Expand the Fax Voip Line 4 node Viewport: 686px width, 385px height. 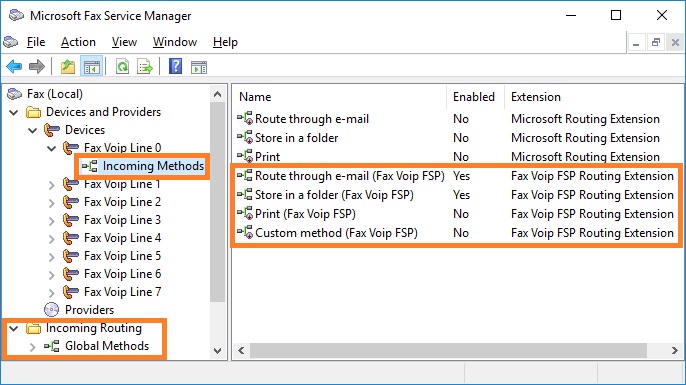click(x=52, y=238)
